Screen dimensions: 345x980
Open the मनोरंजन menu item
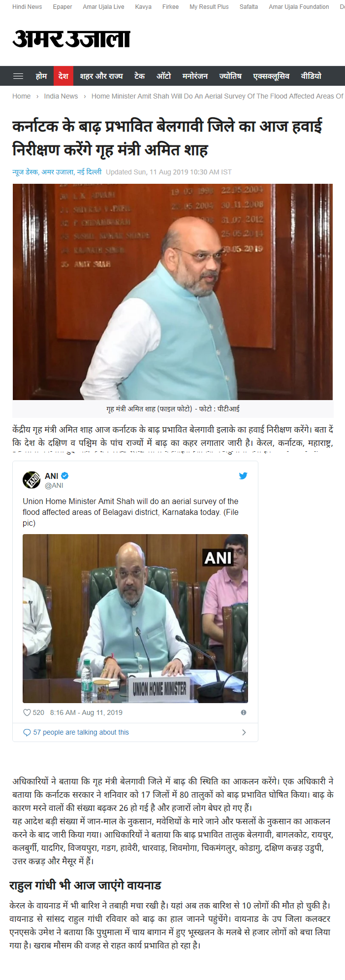[x=195, y=76]
